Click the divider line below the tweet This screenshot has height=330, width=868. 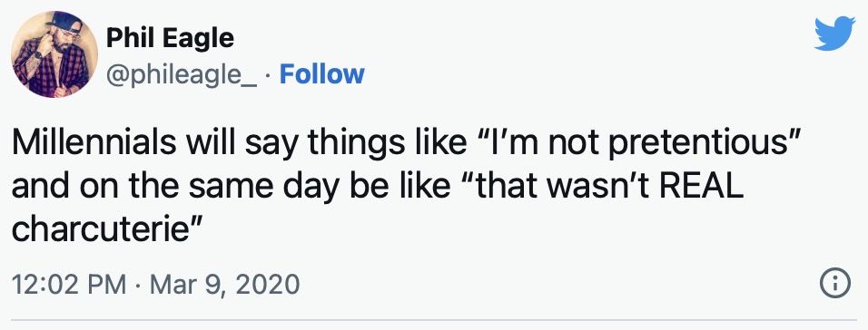tap(434, 319)
